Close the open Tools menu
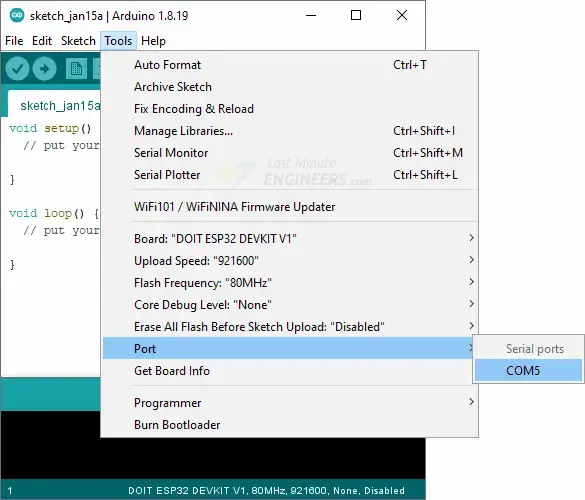This screenshot has width=585, height=500. coord(118,41)
